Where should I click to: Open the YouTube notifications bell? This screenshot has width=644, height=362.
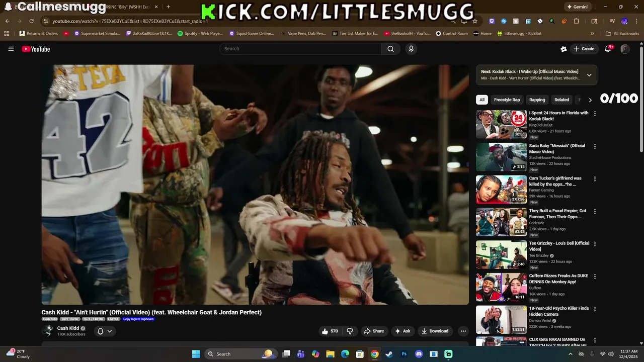click(x=608, y=49)
